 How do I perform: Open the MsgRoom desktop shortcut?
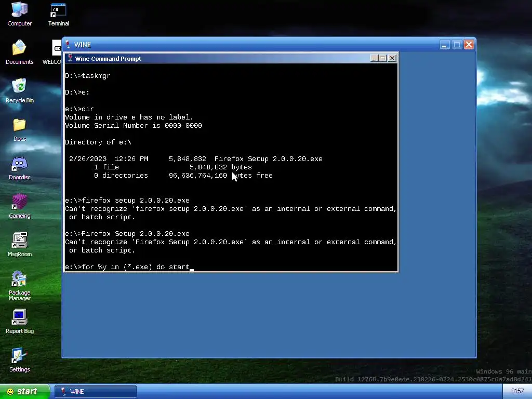pos(19,244)
